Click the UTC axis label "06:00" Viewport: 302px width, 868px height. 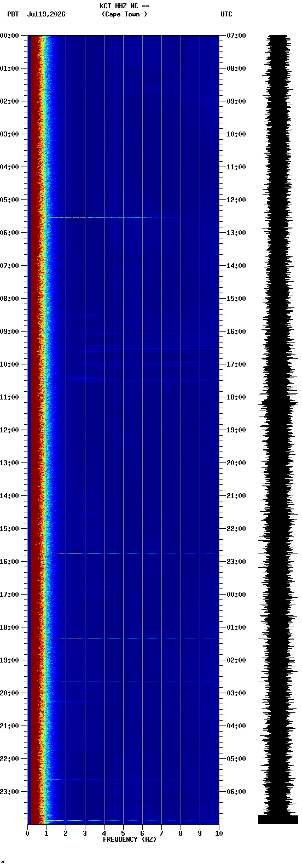pos(236,792)
